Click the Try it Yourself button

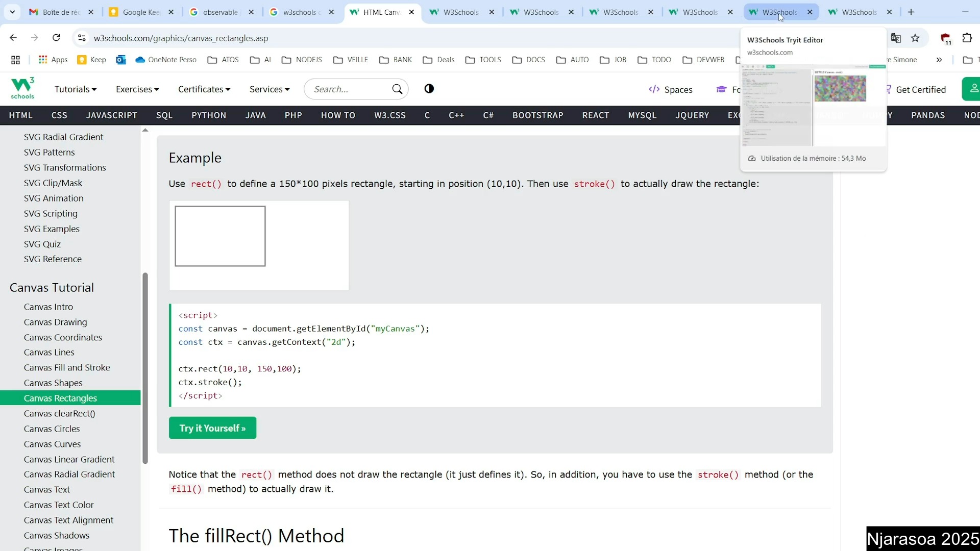coord(212,428)
